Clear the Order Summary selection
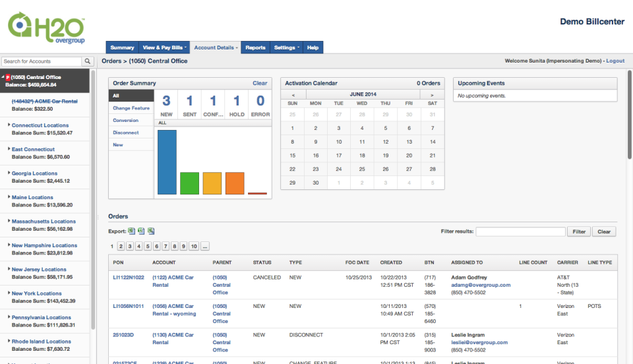633x364 pixels. click(x=260, y=83)
